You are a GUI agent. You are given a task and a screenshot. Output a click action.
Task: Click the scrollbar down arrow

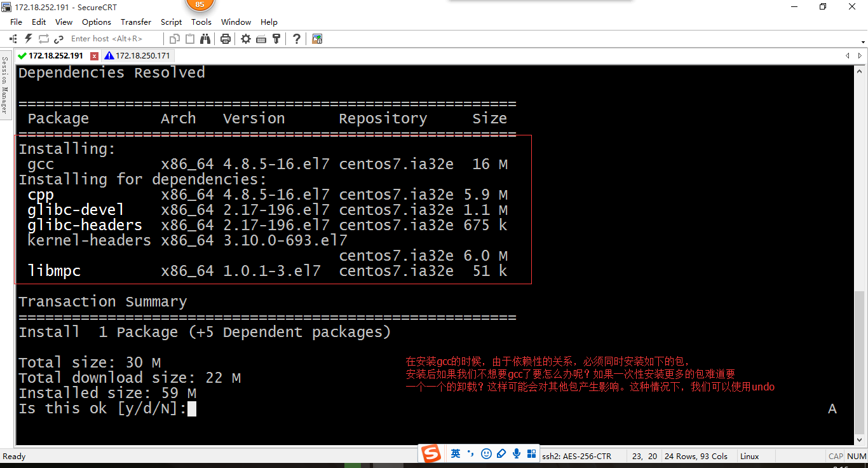pyautogui.click(x=859, y=439)
